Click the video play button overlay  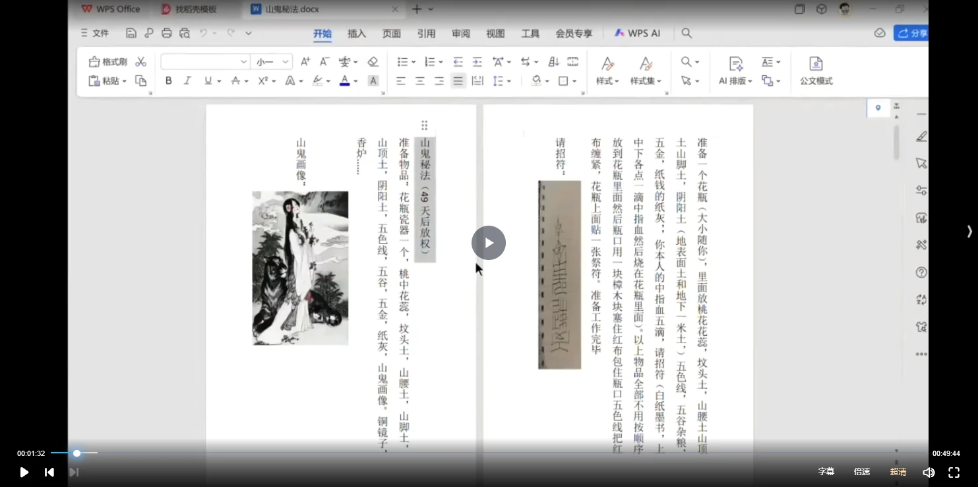pos(489,243)
